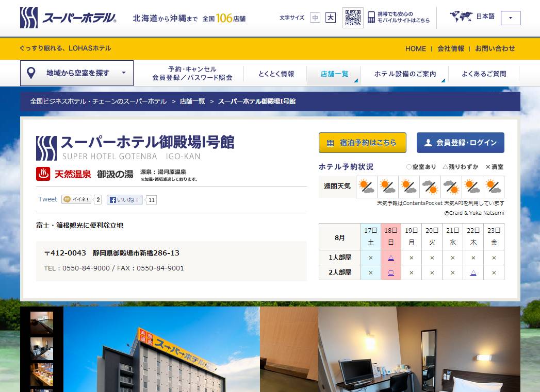Image resolution: width=540 pixels, height=392 pixels.
Task: Select medium font size 中 button
Action: [315, 18]
